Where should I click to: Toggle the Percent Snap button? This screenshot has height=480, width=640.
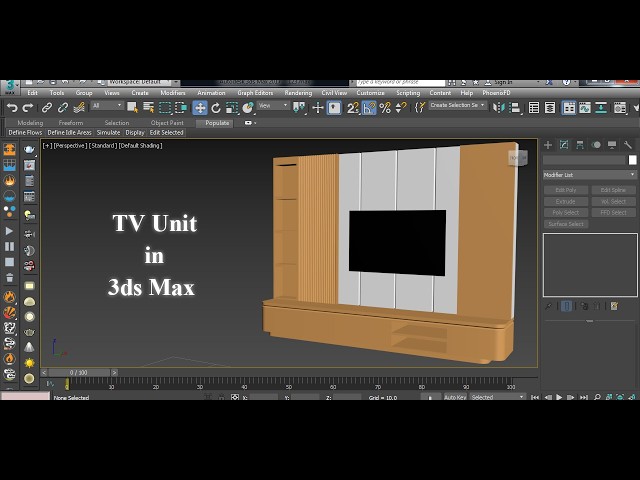[x=385, y=108]
